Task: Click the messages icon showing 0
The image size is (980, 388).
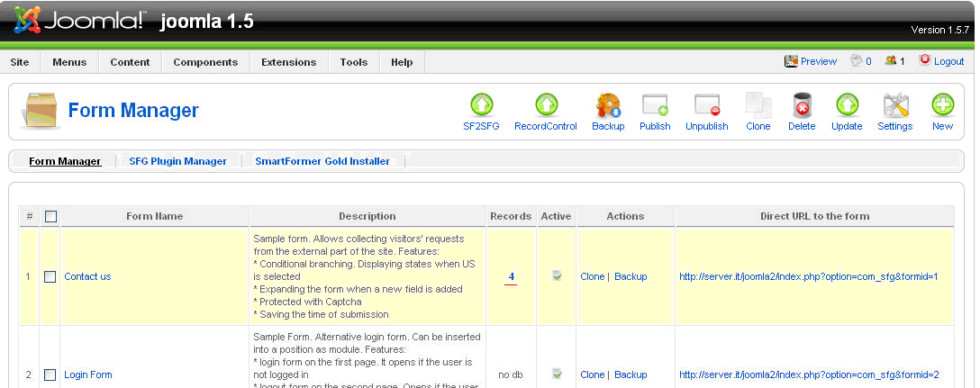Action: coord(857,60)
